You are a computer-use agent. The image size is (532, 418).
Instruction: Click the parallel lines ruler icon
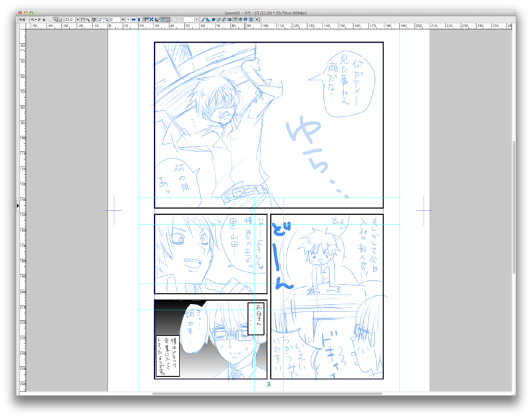point(229,20)
